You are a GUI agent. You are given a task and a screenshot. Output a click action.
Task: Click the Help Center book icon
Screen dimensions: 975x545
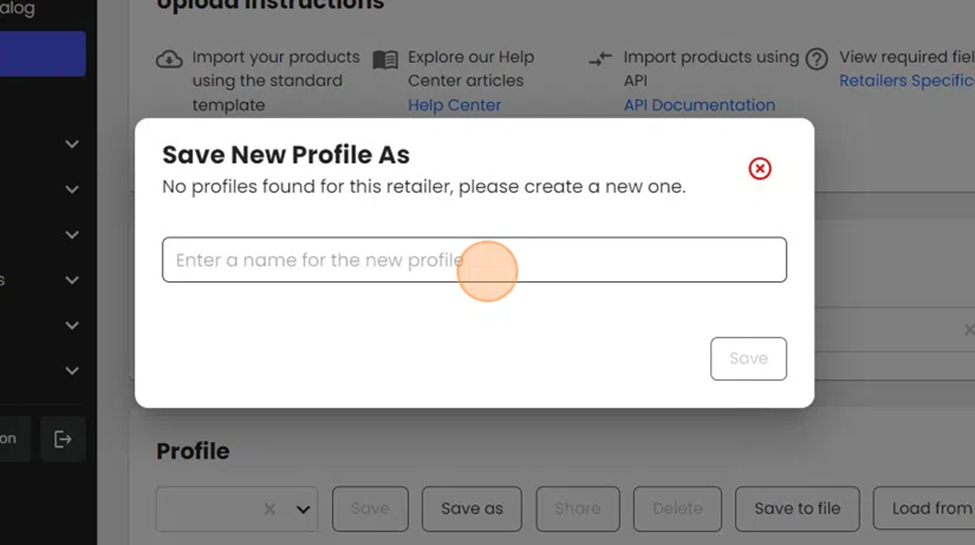pyautogui.click(x=385, y=60)
